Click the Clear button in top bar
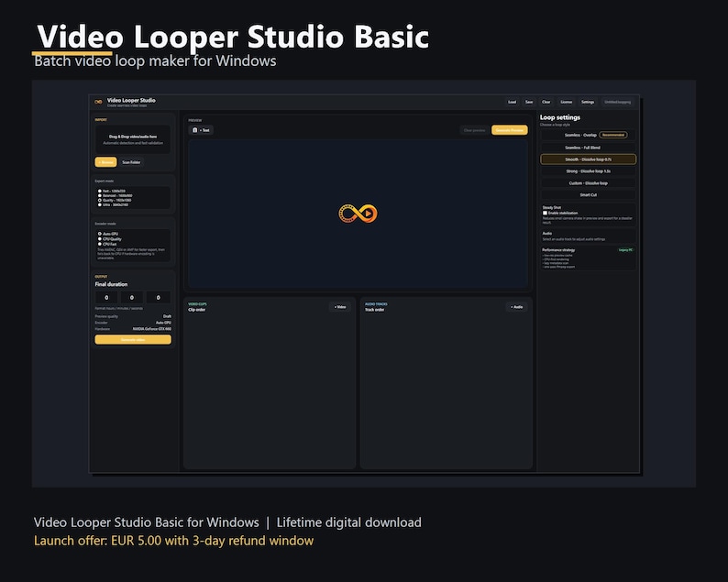 point(546,102)
